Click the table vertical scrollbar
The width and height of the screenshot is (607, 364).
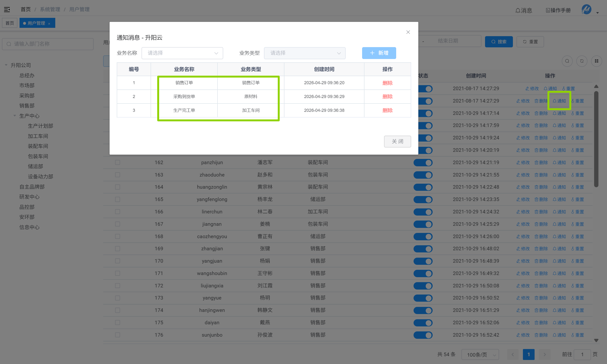click(x=596, y=139)
